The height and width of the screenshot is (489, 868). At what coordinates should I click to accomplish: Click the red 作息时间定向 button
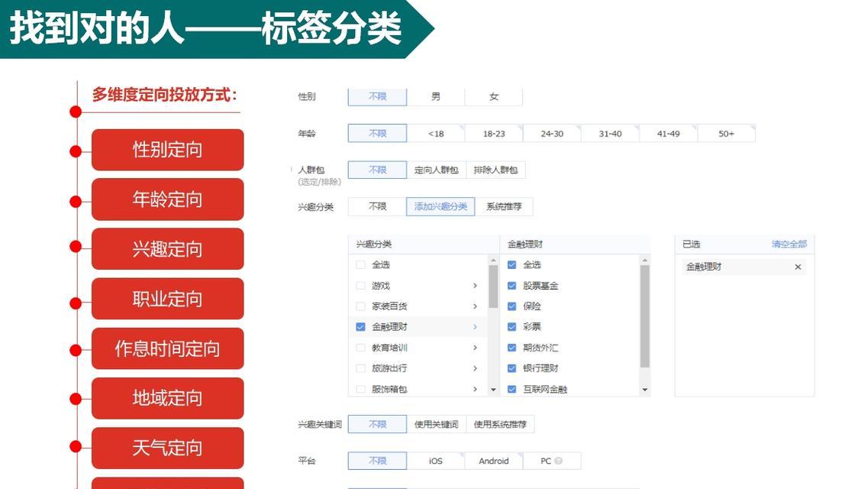point(167,349)
